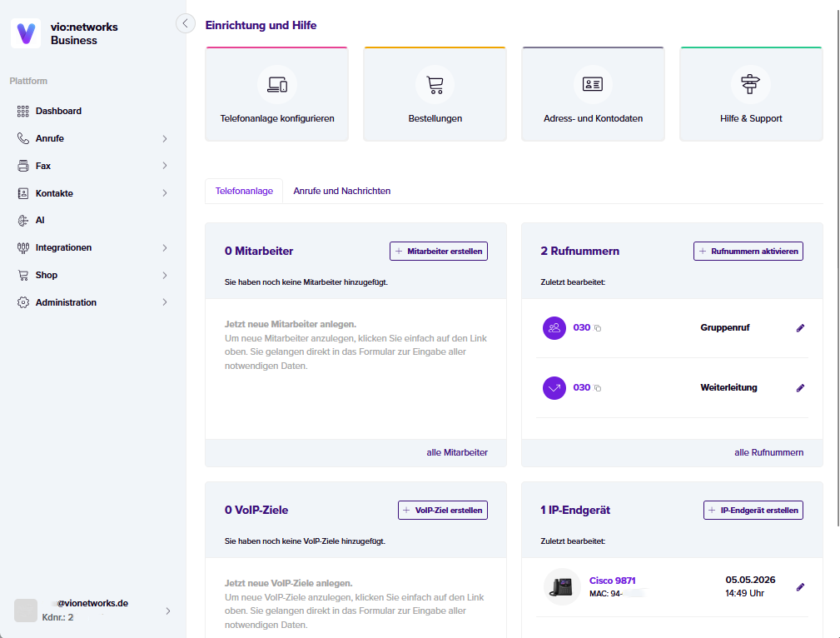Collapse the sidebar with the arrow button
The image size is (840, 638).
click(186, 23)
